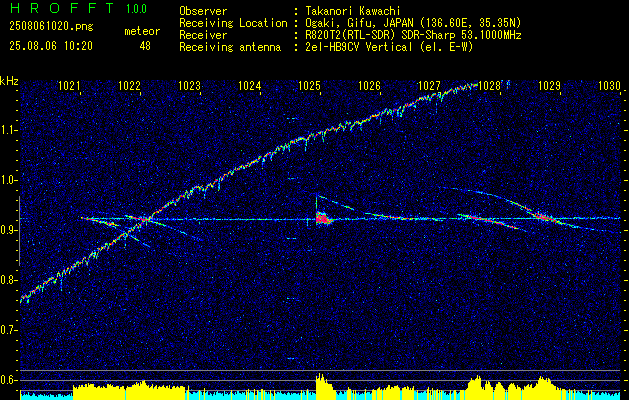Click the kHz axis unit label
629x400 pixels.
(9, 81)
